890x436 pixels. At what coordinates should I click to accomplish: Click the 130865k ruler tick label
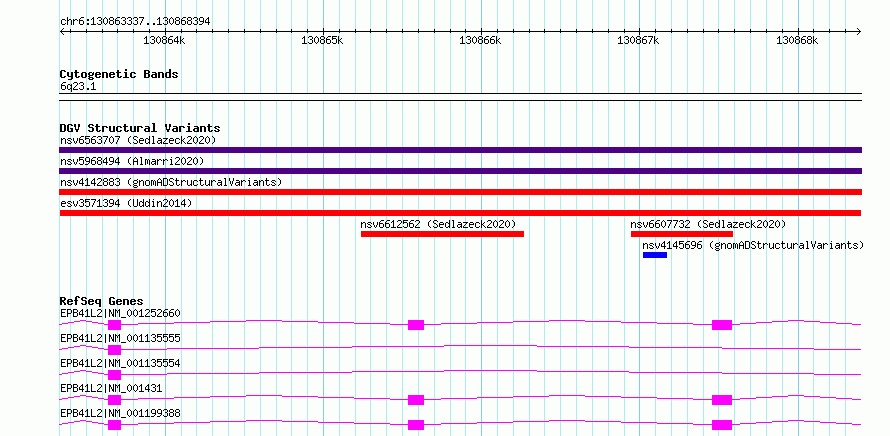pos(322,40)
